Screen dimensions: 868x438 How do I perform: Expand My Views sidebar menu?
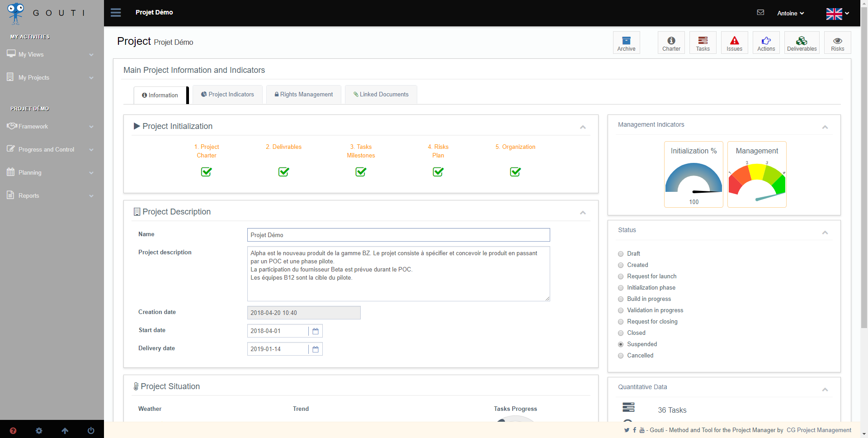tap(52, 54)
